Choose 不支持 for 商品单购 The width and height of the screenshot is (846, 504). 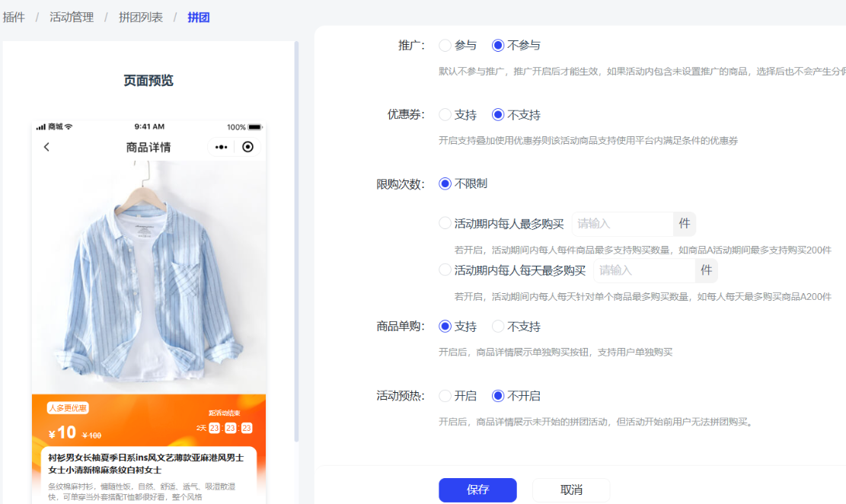pyautogui.click(x=498, y=327)
